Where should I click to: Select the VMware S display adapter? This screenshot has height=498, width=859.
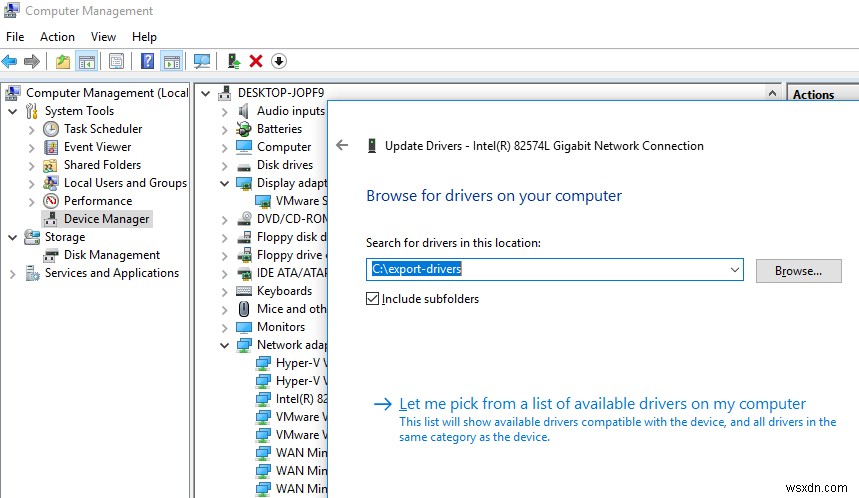coord(301,201)
